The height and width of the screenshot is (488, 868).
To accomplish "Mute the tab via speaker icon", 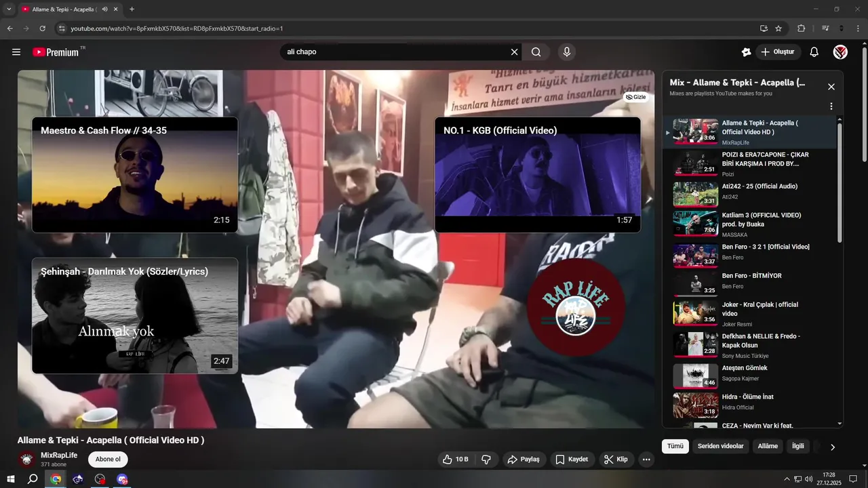I will click(104, 9).
